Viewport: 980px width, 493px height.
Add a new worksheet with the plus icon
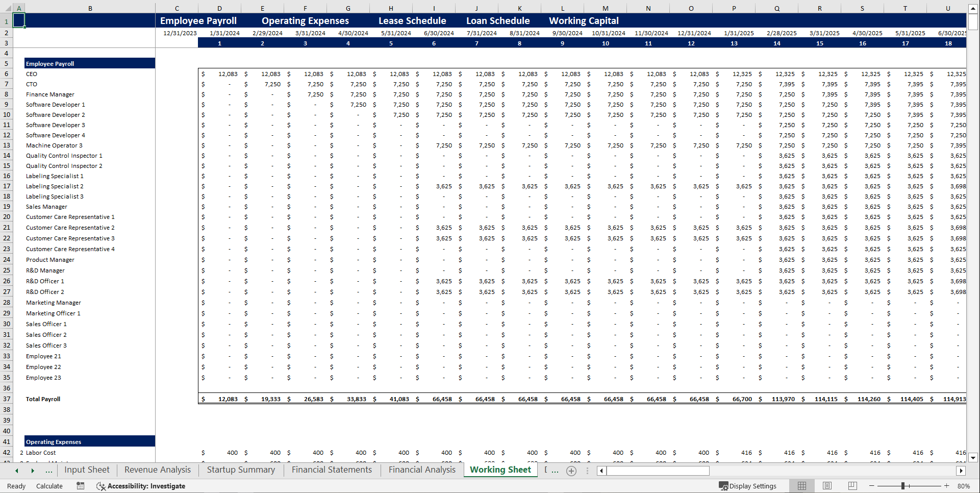(571, 471)
